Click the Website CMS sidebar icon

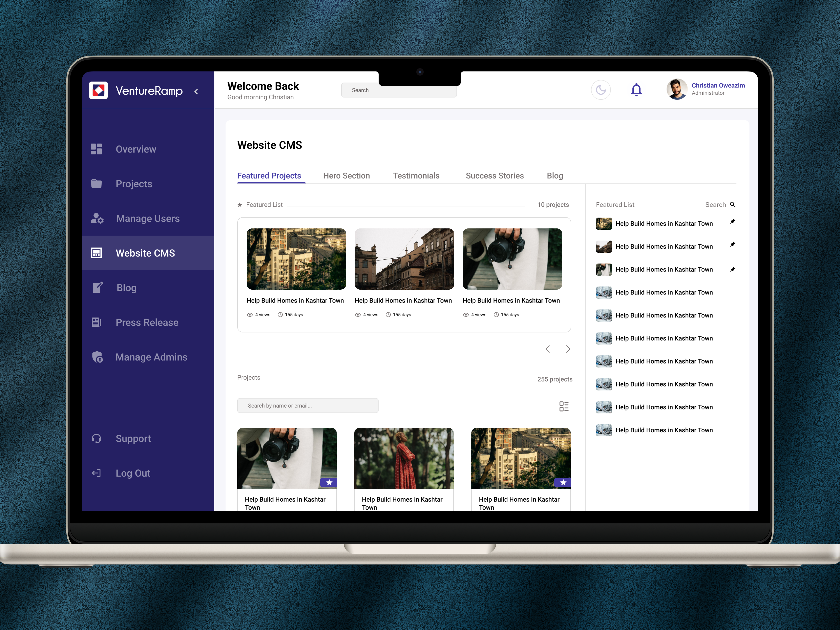pos(96,253)
